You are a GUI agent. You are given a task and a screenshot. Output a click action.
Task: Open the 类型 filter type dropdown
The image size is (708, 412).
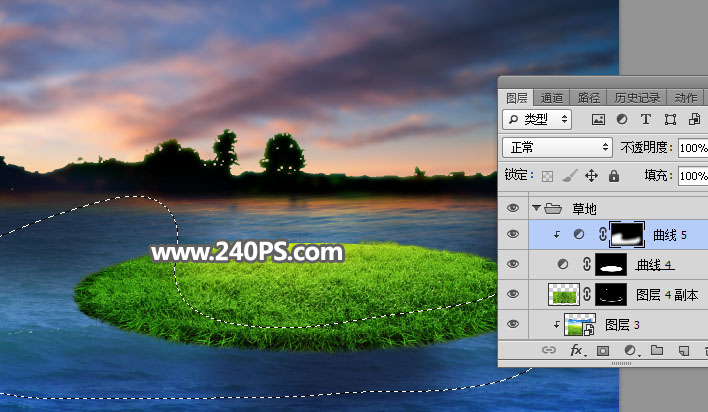pos(537,119)
